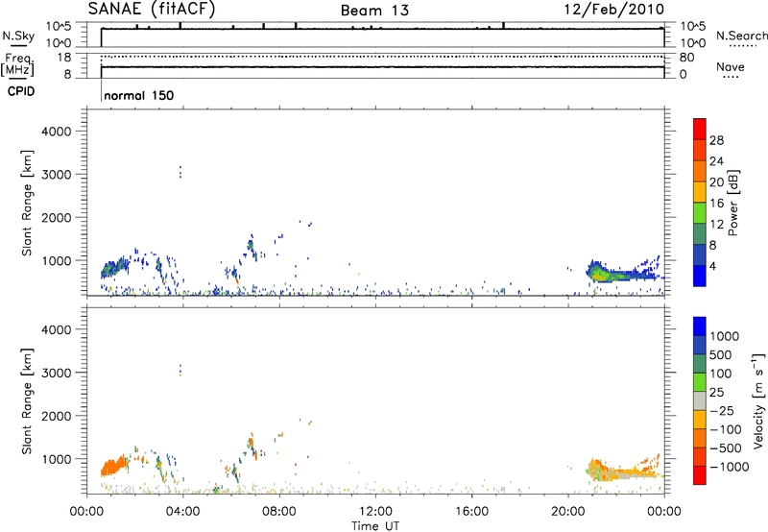This screenshot has height=532, width=768.
Task: Pick the light green power color between 16 and 12
Action: pos(700,213)
